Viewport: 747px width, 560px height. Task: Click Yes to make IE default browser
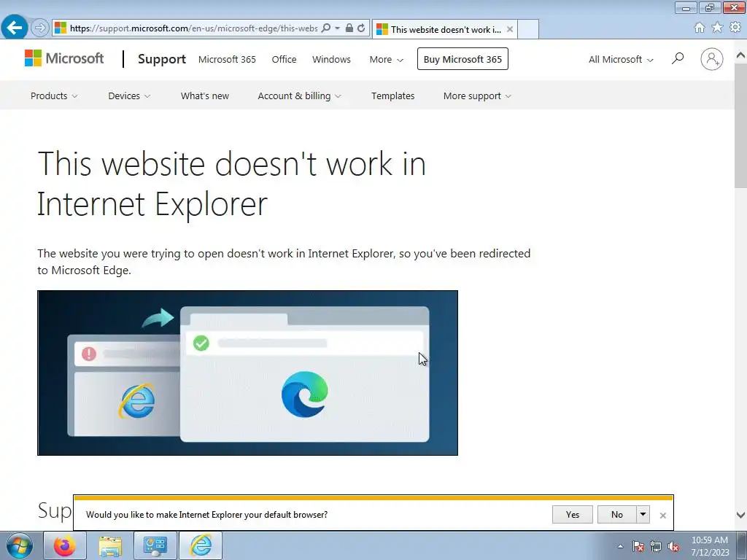pos(573,514)
